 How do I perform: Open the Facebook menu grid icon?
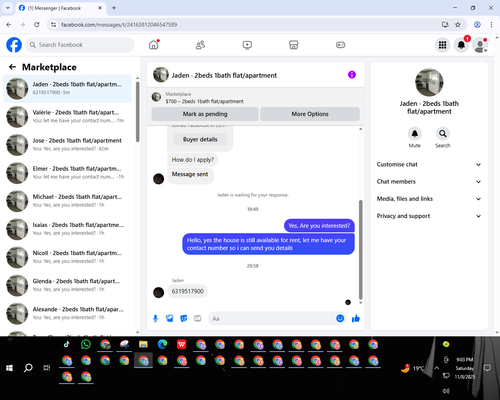coord(442,45)
